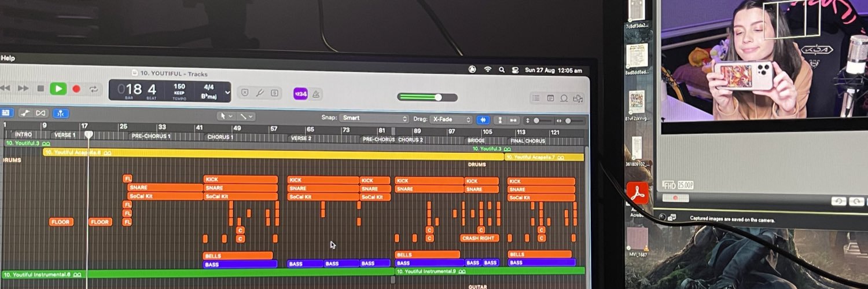Screen dimensions: 868x289
Task: Toggle the Solo button in control bar
Action: pos(274,93)
